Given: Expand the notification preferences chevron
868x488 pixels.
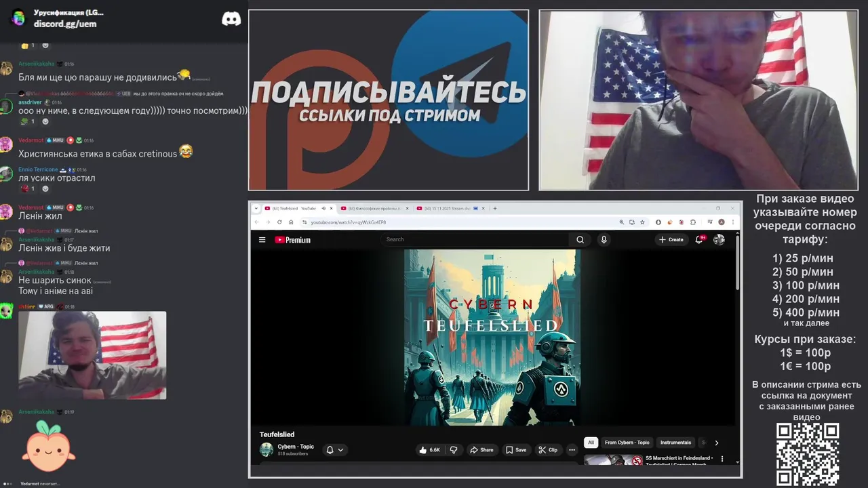Looking at the screenshot, I should pyautogui.click(x=340, y=449).
